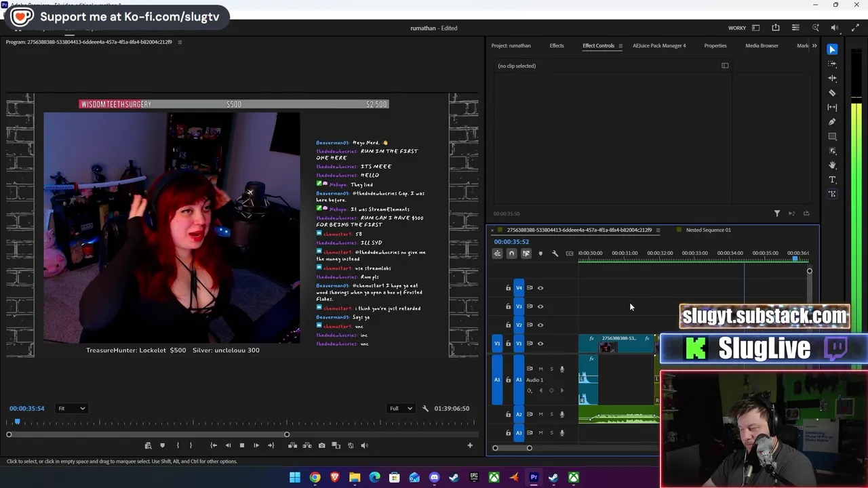The width and height of the screenshot is (868, 488).
Task: Select the Type tool
Action: tap(832, 180)
